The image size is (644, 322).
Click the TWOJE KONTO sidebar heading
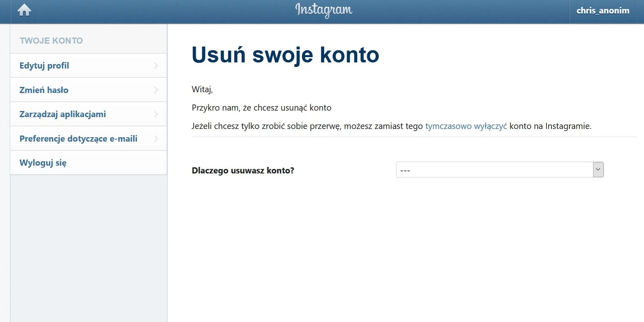pos(51,41)
